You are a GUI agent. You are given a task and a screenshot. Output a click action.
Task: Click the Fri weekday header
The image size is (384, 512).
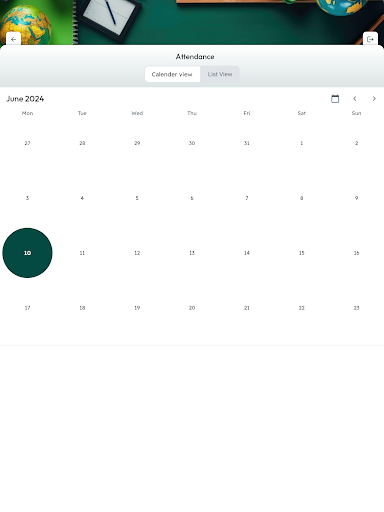click(247, 113)
